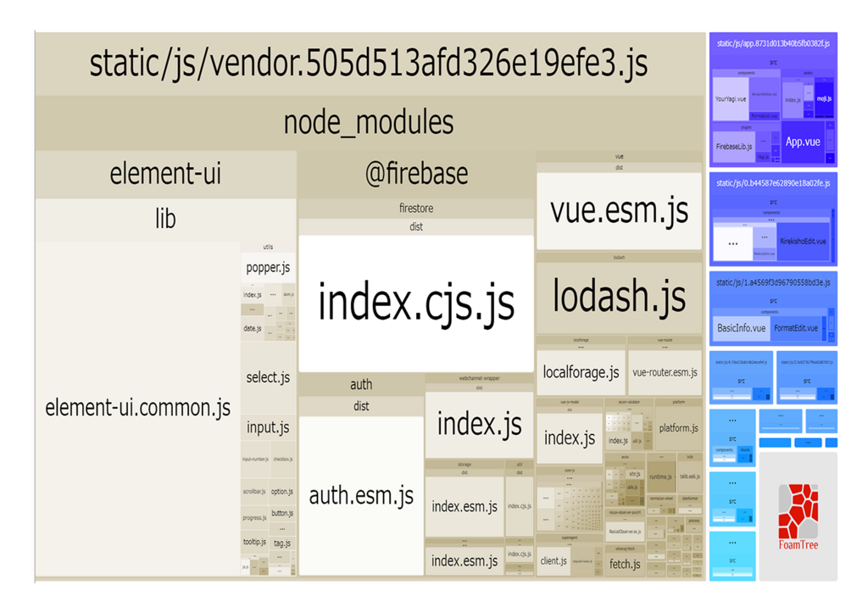Open the auth group header
The image size is (868, 613).
[x=361, y=384]
